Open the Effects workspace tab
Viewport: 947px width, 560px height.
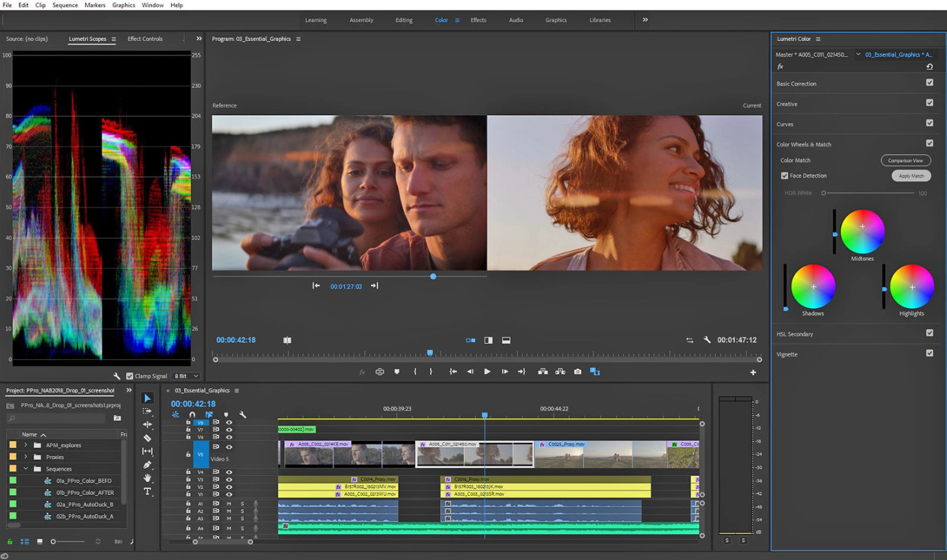478,20
